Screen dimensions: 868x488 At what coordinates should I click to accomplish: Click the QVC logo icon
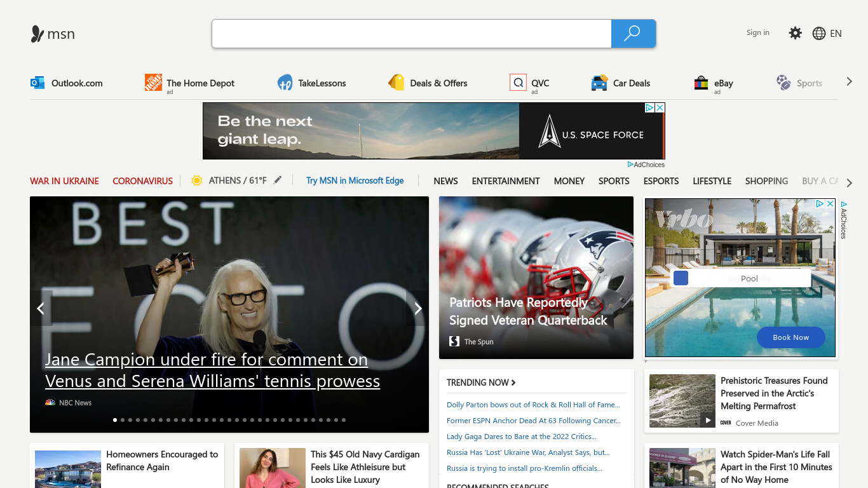tap(518, 83)
